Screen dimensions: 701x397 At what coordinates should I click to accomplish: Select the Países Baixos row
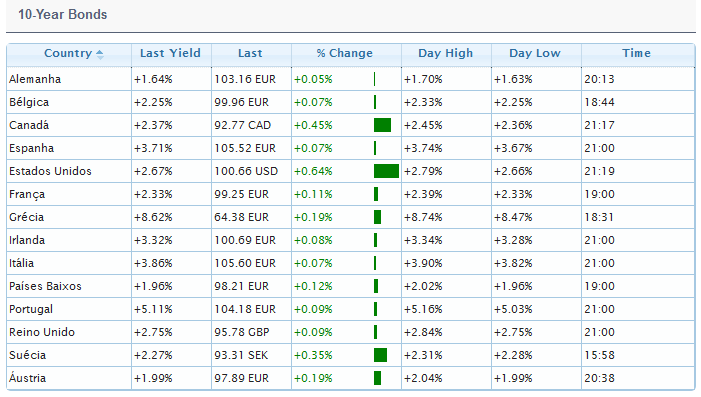coord(350,286)
